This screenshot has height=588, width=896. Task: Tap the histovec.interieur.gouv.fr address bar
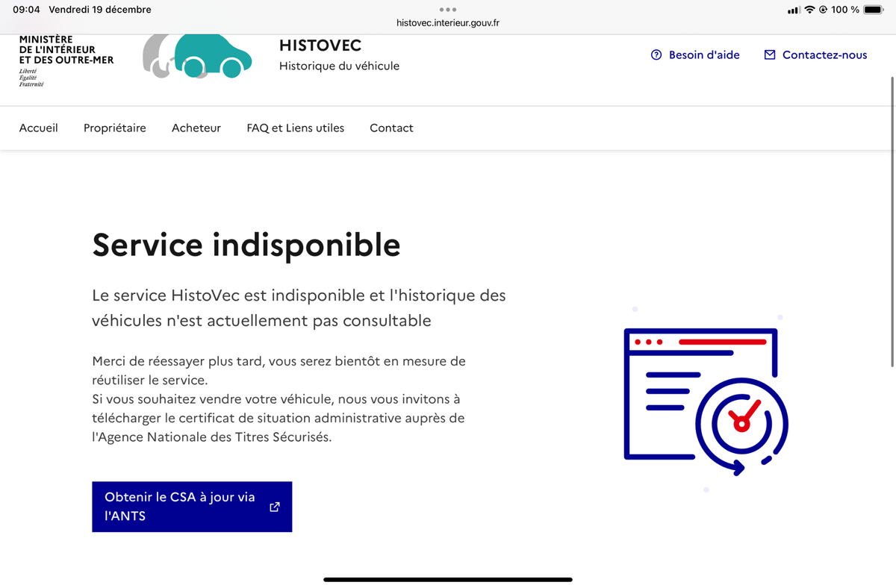pos(448,23)
